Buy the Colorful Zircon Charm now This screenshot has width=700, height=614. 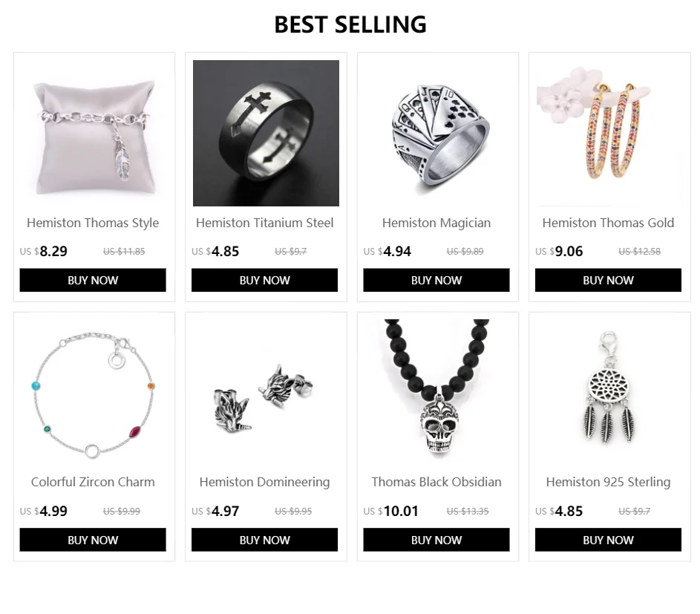click(93, 540)
